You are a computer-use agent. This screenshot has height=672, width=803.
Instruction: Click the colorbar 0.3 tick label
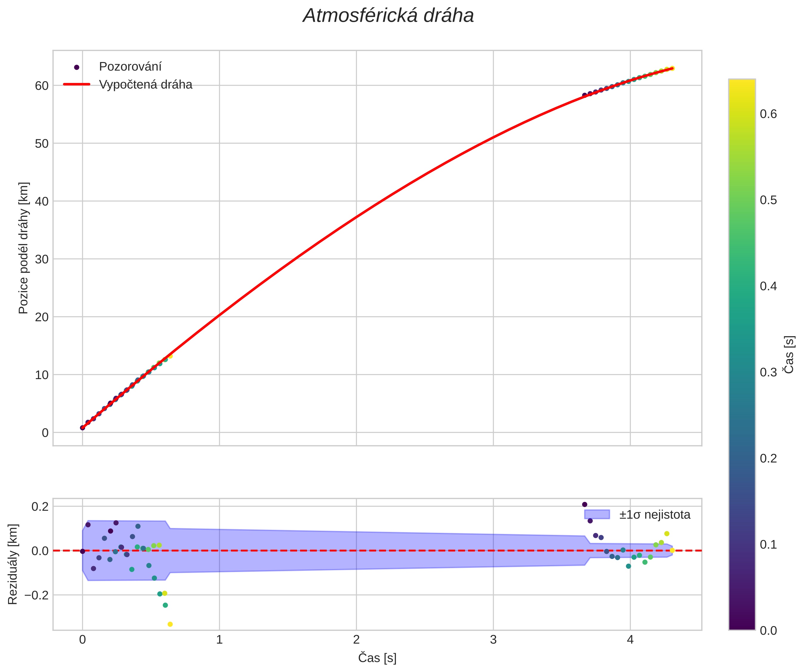[x=768, y=372]
